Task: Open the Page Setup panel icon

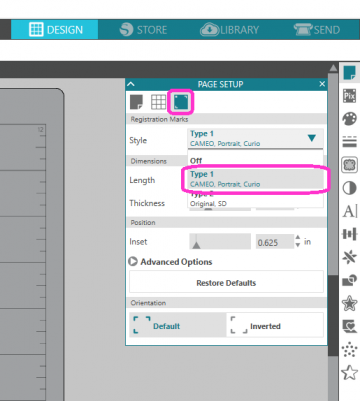Action: click(349, 72)
